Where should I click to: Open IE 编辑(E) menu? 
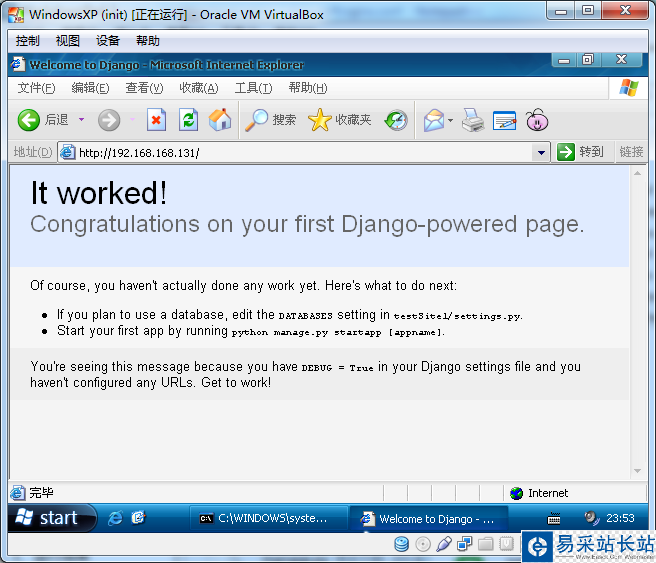coord(90,88)
